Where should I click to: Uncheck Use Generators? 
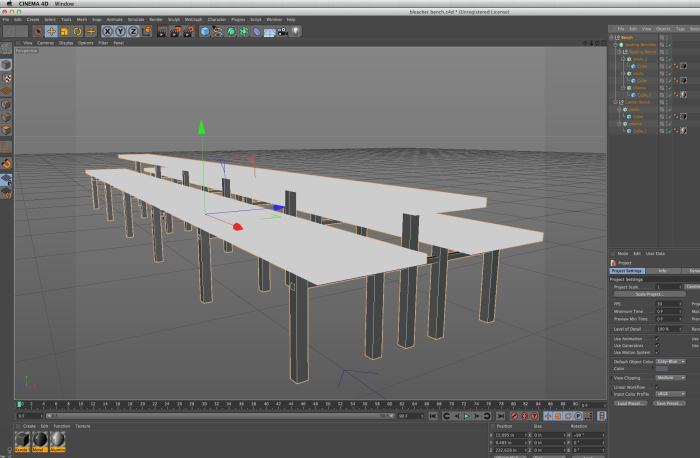click(657, 345)
